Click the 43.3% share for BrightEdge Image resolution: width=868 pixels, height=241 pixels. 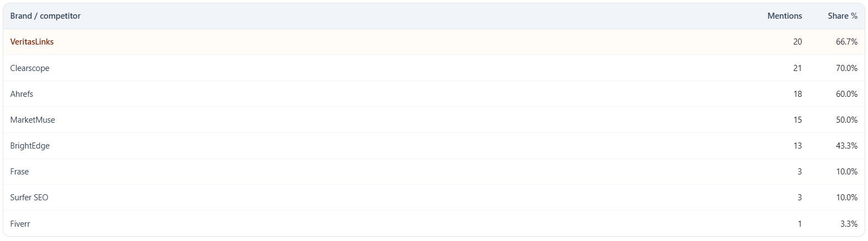click(846, 146)
